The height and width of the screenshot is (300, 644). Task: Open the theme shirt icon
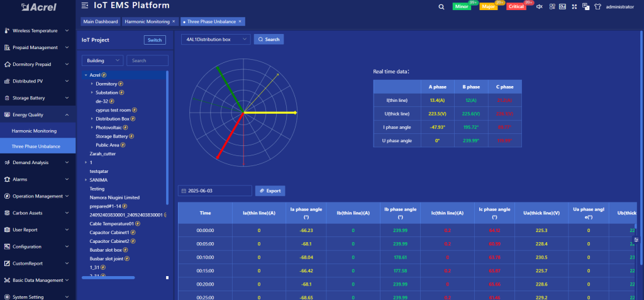(597, 6)
